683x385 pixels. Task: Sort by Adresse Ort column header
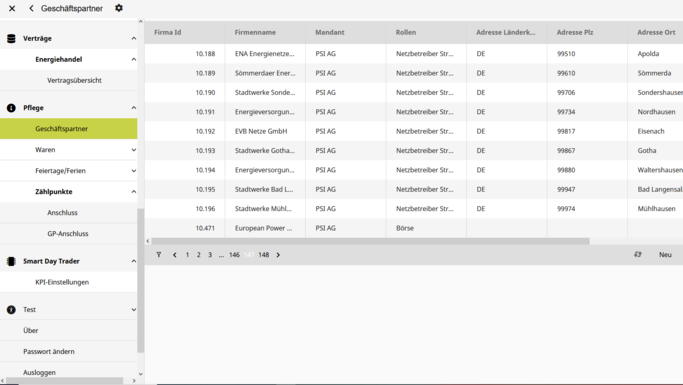(x=656, y=32)
